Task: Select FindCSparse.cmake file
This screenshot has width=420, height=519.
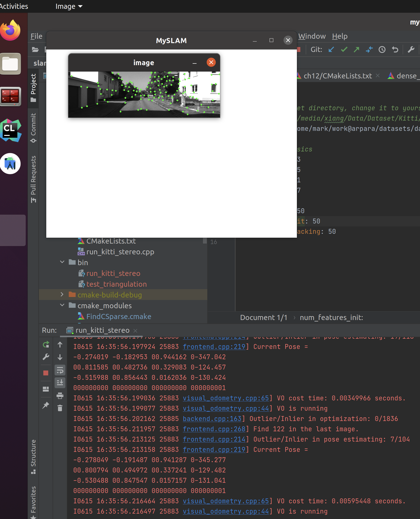Action: pos(119,316)
